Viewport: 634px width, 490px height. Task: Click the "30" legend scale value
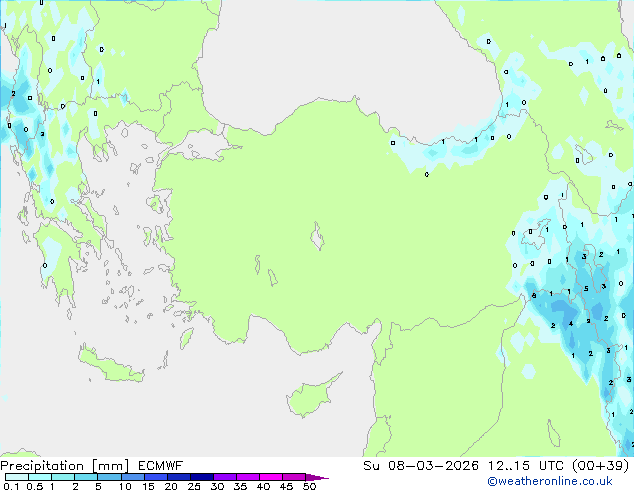pyautogui.click(x=217, y=486)
